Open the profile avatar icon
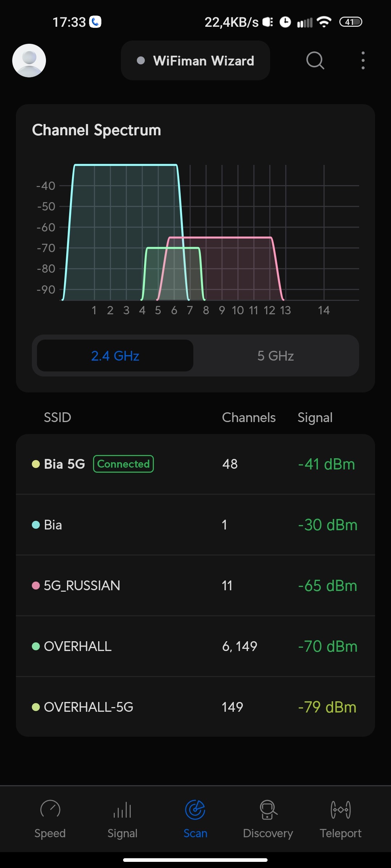Screen dimensions: 391x868 pyautogui.click(x=29, y=60)
